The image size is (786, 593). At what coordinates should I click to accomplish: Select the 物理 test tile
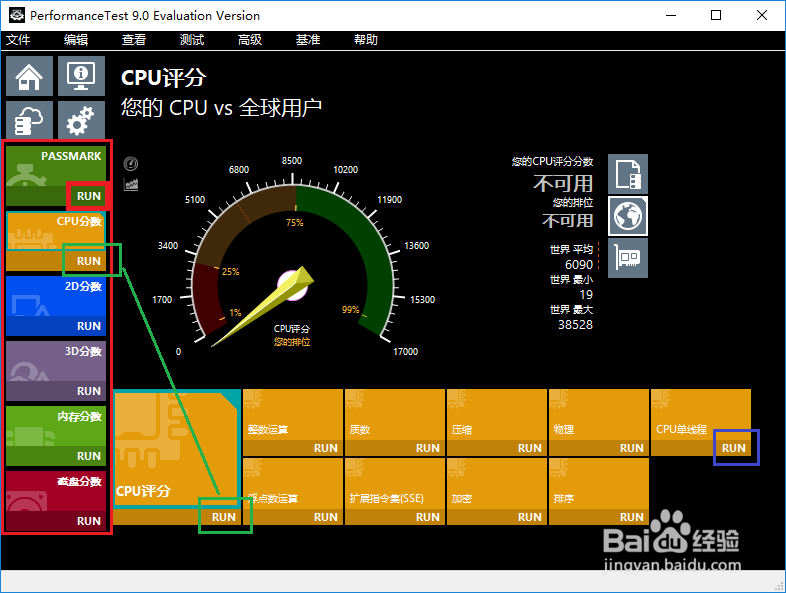(x=599, y=415)
